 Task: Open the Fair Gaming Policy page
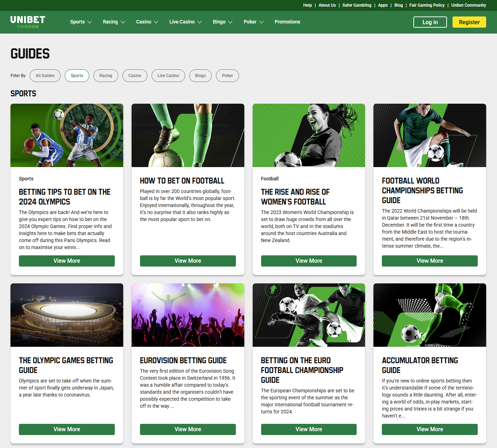coord(427,5)
